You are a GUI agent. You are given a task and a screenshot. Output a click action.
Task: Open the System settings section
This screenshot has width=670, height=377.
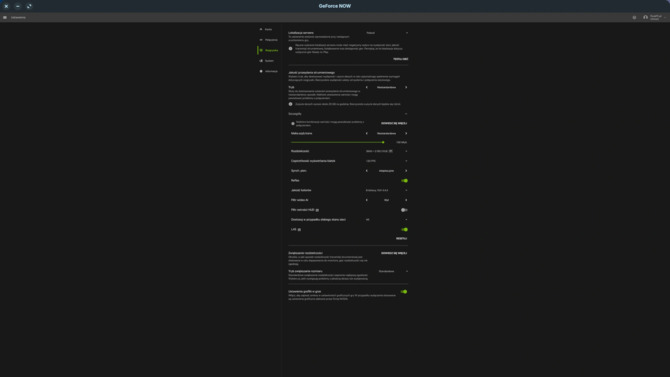(267, 61)
